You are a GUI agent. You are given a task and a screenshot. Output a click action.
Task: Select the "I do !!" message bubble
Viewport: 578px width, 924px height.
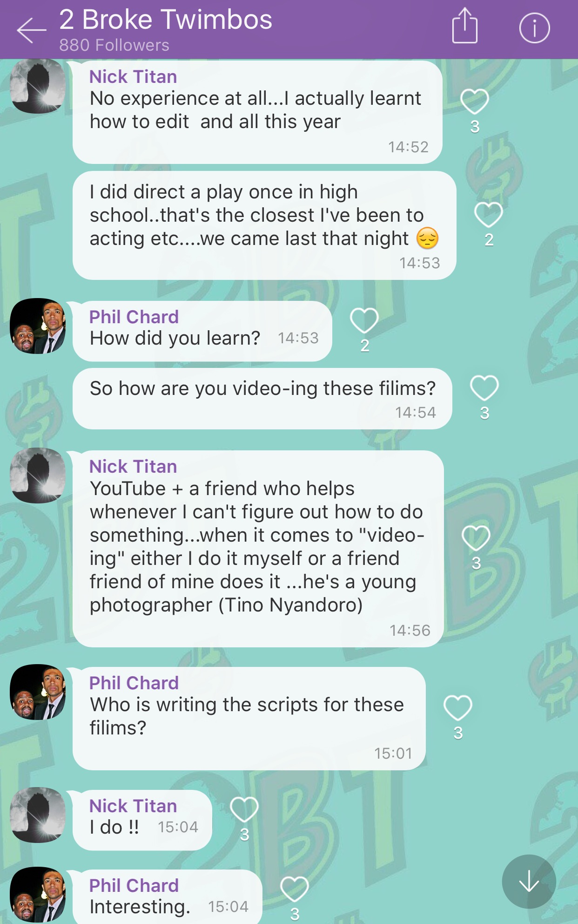coord(142,820)
